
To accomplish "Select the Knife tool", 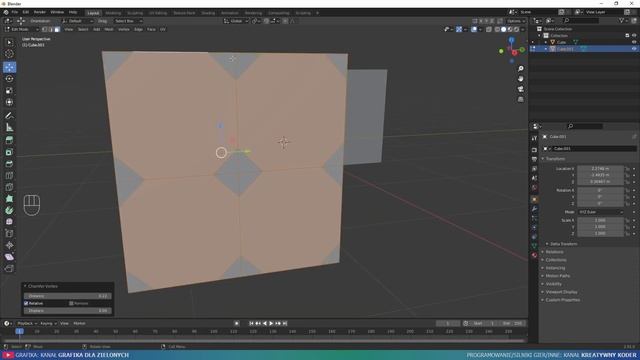I will 9,187.
